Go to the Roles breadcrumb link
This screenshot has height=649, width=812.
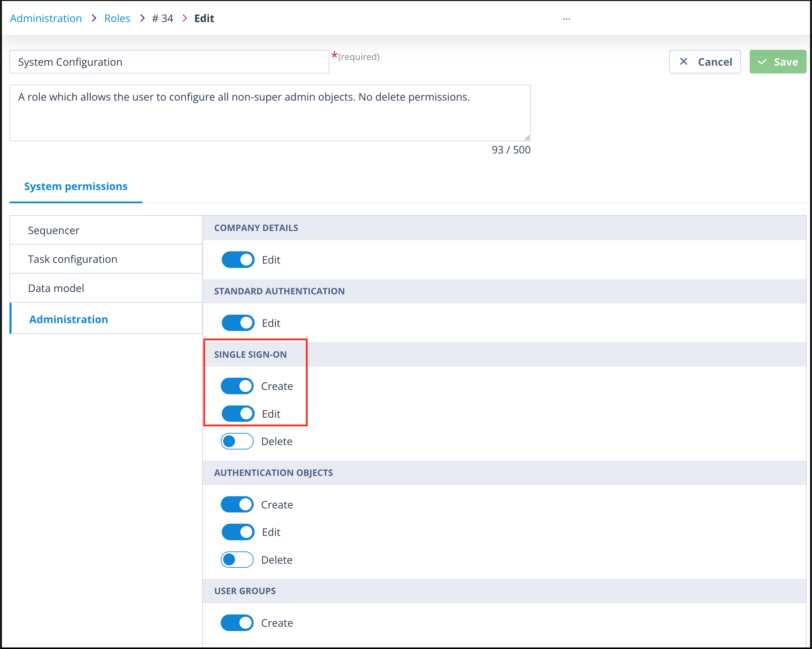[117, 18]
